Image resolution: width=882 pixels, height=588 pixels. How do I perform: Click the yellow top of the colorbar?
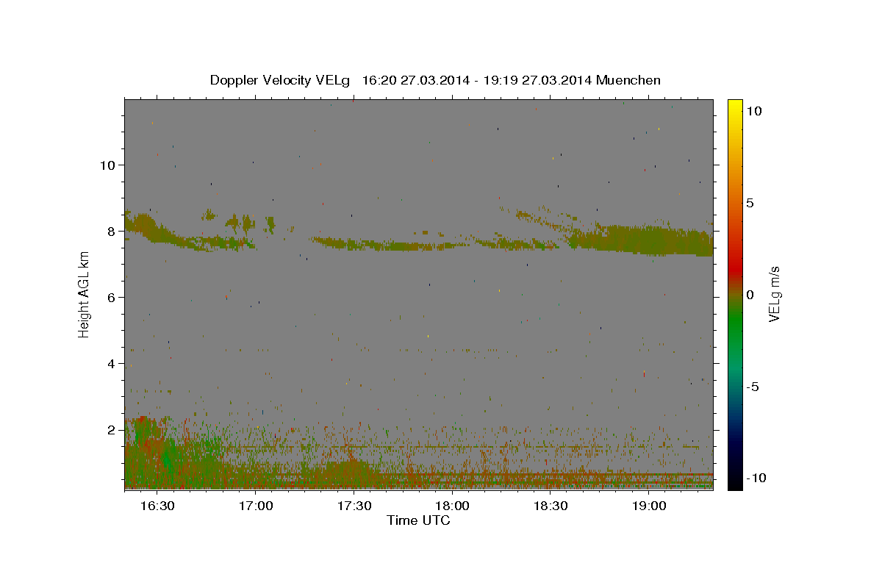[x=735, y=107]
